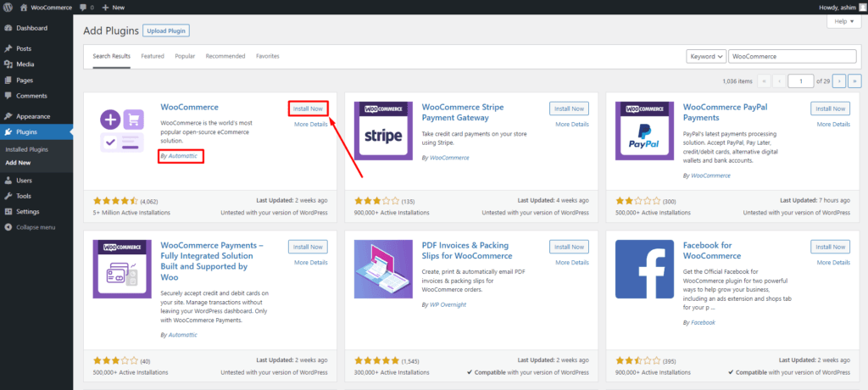
Task: Switch to the Search Results tab
Action: click(x=111, y=57)
